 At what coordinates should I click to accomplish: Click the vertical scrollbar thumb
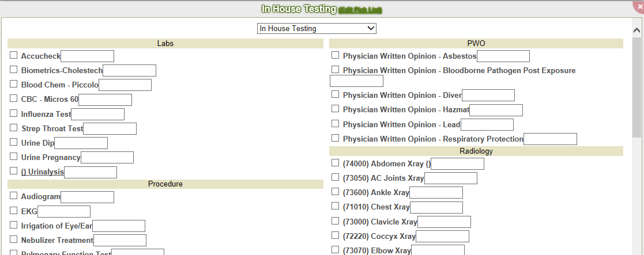(x=637, y=87)
